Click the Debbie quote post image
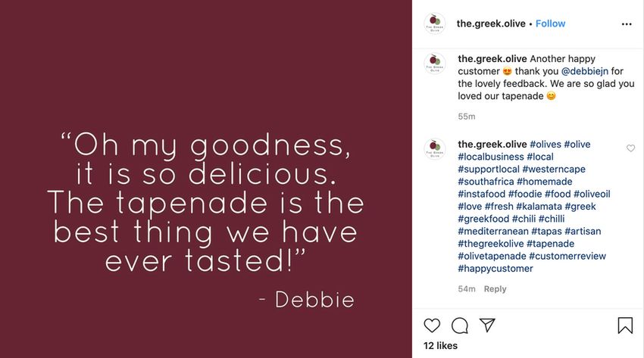 pyautogui.click(x=206, y=179)
